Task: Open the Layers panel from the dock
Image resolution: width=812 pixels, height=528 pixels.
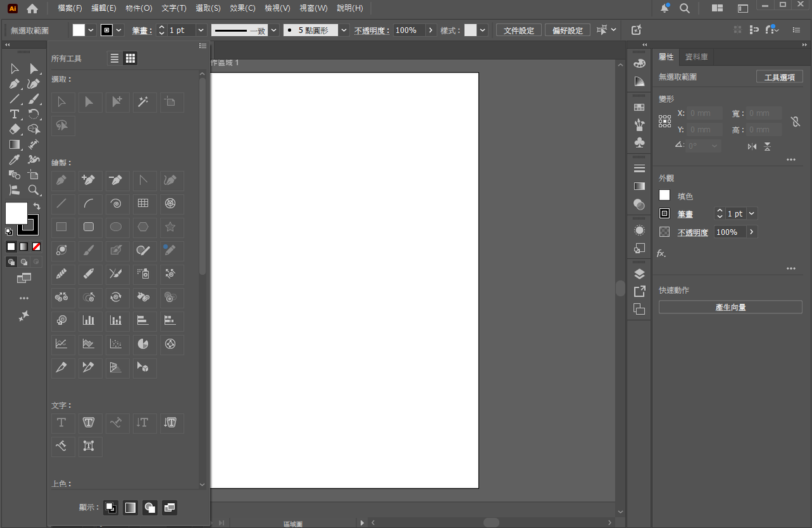Action: [x=639, y=274]
